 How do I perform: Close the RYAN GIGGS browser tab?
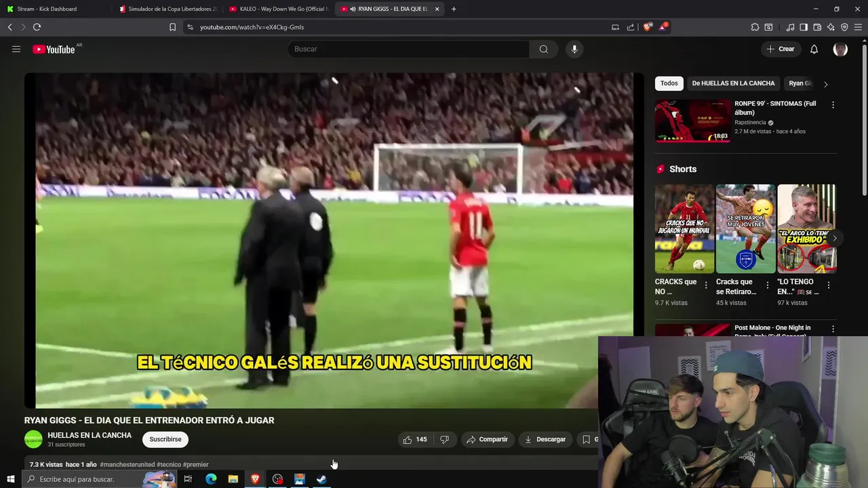tap(437, 9)
